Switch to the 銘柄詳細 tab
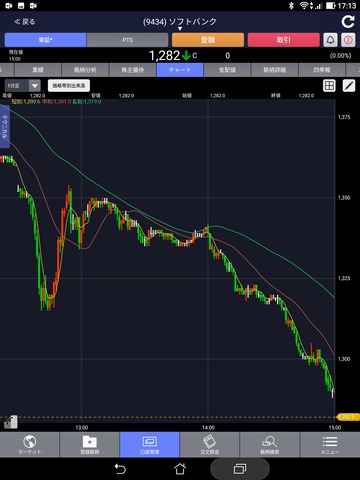 [x=274, y=70]
